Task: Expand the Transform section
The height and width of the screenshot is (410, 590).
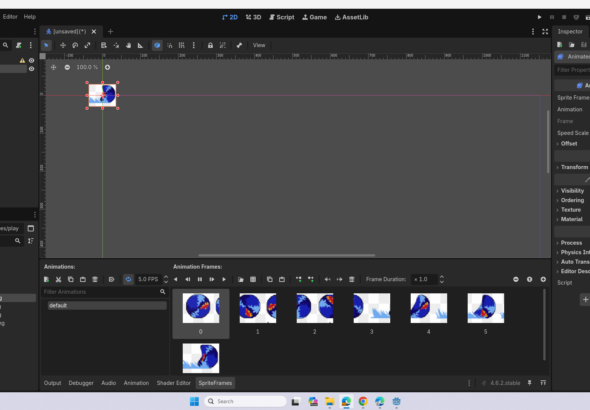Action: [573, 167]
